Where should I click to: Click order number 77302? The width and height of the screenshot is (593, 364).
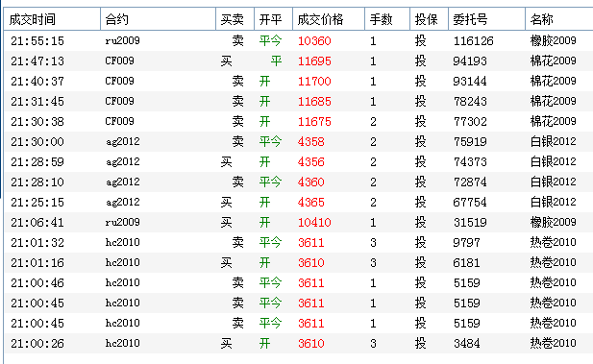tap(470, 121)
